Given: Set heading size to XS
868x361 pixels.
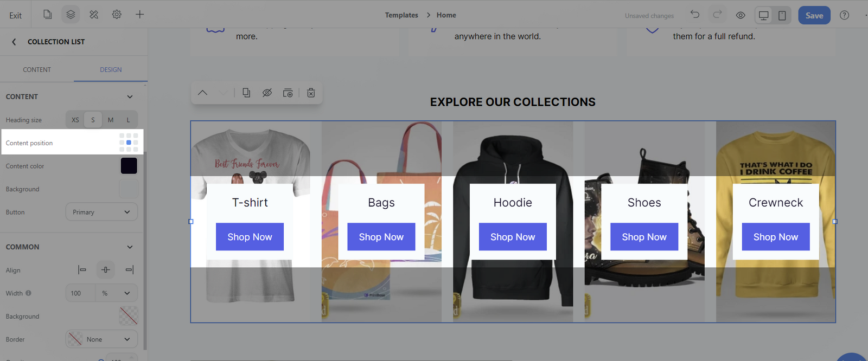Looking at the screenshot, I should (x=75, y=120).
